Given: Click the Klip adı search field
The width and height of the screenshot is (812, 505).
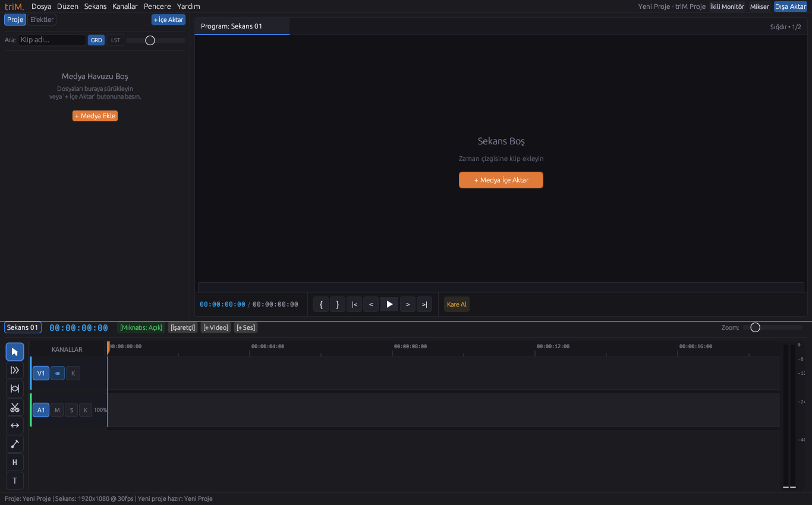Looking at the screenshot, I should pyautogui.click(x=52, y=40).
